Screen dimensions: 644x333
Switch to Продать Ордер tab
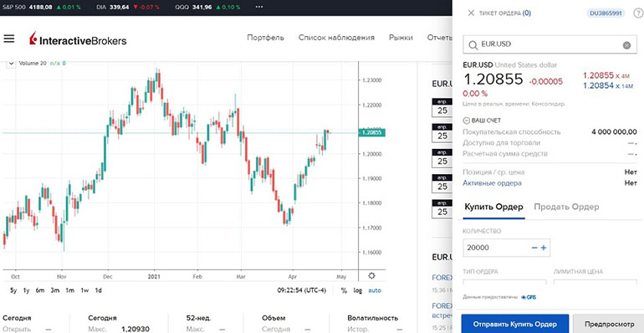[566, 207]
